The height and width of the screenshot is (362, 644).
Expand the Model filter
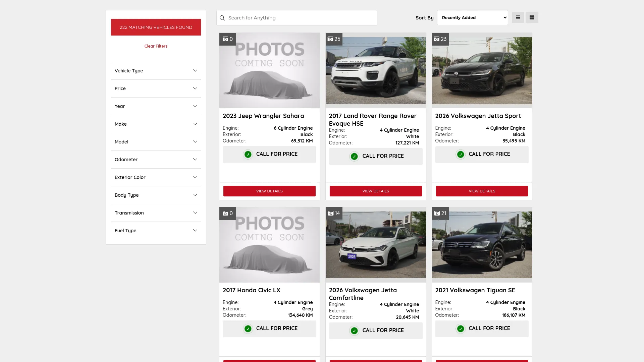(156, 142)
